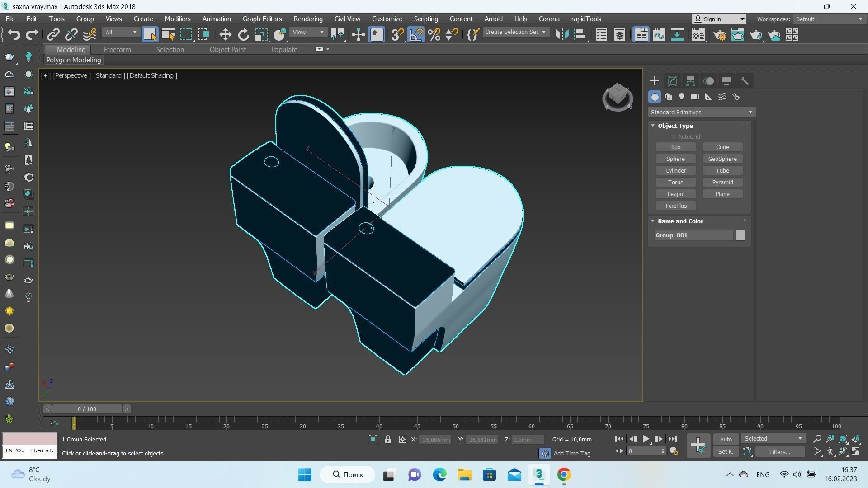
Task: Open the Standard Primitives dropdown
Action: (702, 112)
